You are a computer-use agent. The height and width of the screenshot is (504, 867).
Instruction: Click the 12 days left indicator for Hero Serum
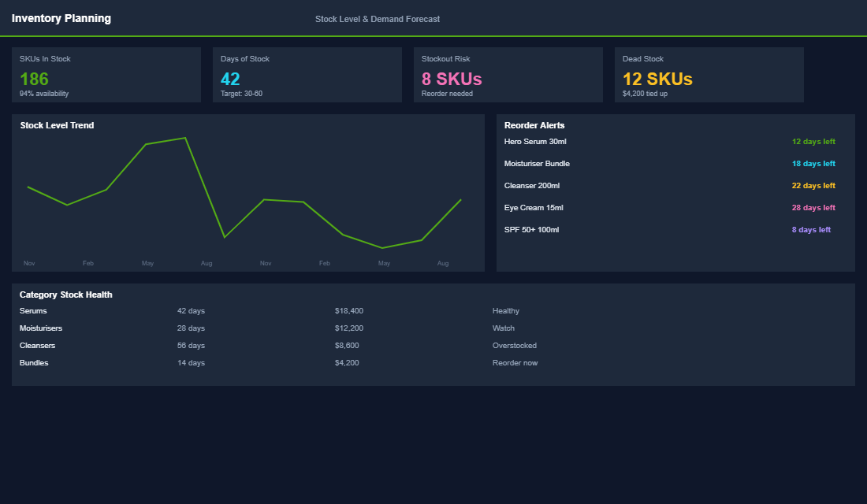(x=813, y=142)
